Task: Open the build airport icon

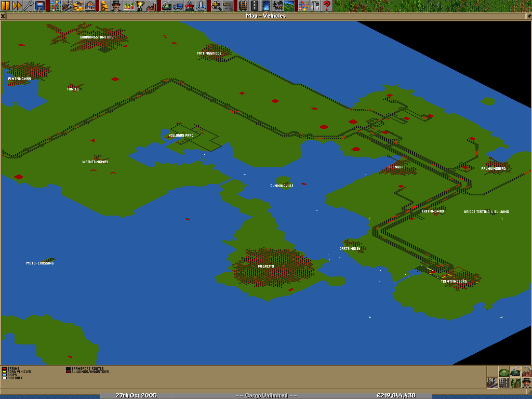Action: click(277, 6)
